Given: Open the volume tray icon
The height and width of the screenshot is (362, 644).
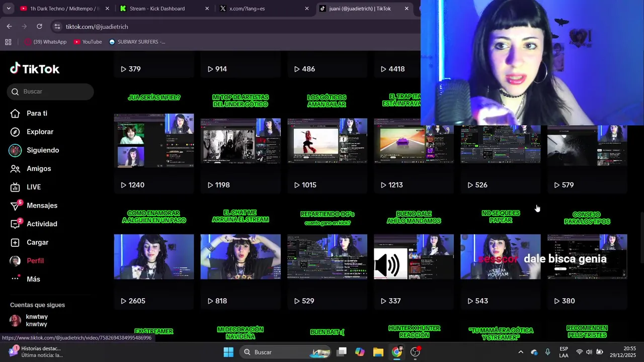Looking at the screenshot, I should pyautogui.click(x=589, y=352).
